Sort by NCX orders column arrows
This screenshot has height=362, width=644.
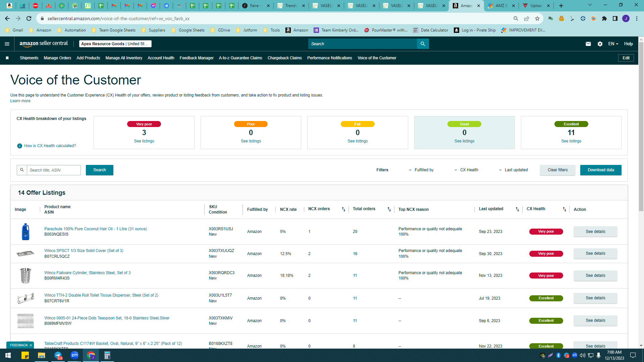tap(343, 209)
